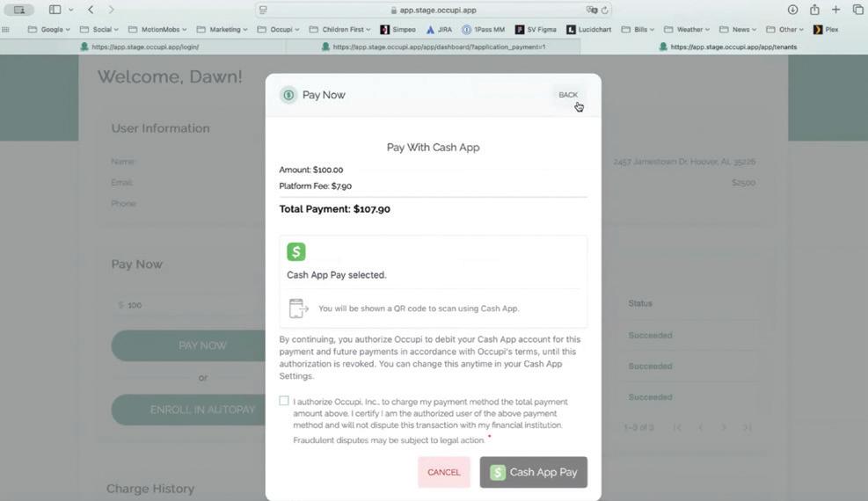The width and height of the screenshot is (868, 501).
Task: Click the Pay Now dollar circle icon
Action: (288, 95)
